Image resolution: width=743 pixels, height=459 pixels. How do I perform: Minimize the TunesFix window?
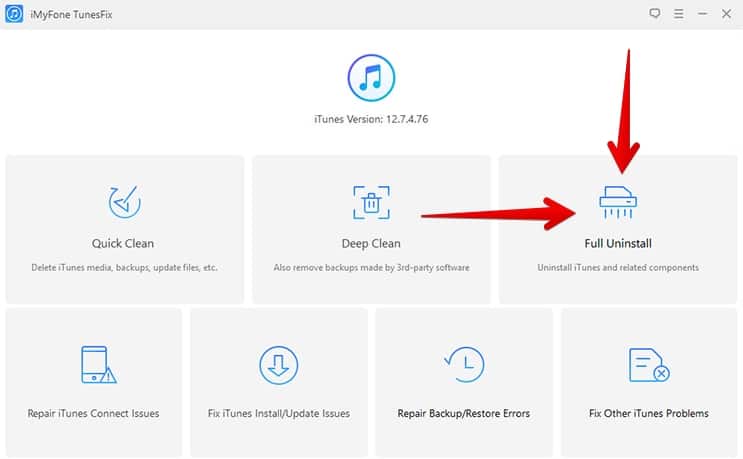click(x=702, y=14)
